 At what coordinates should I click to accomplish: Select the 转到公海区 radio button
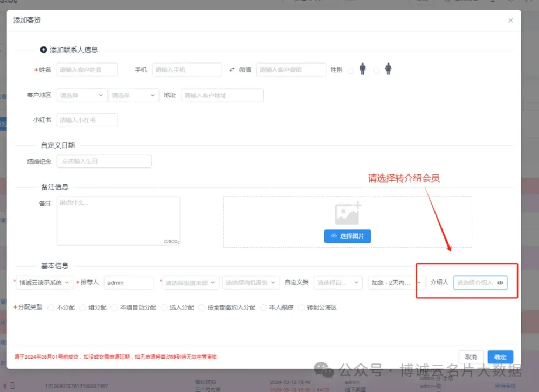coord(302,307)
